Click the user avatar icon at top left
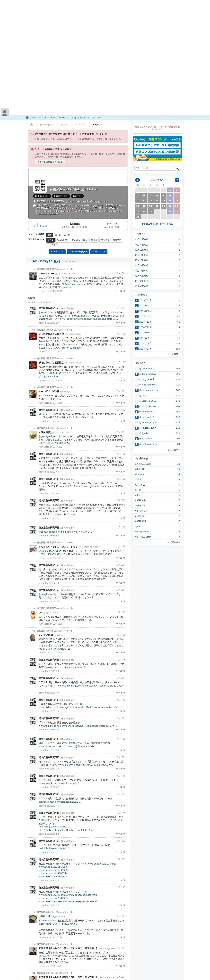The width and height of the screenshot is (210, 980). 5,113
